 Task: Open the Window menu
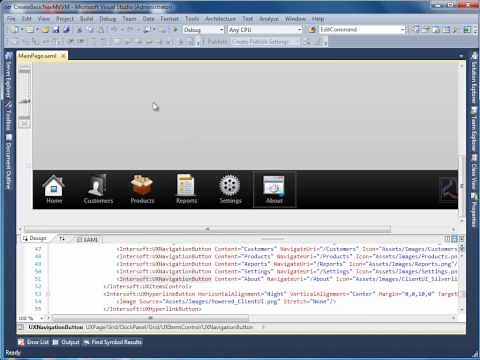pos(295,19)
